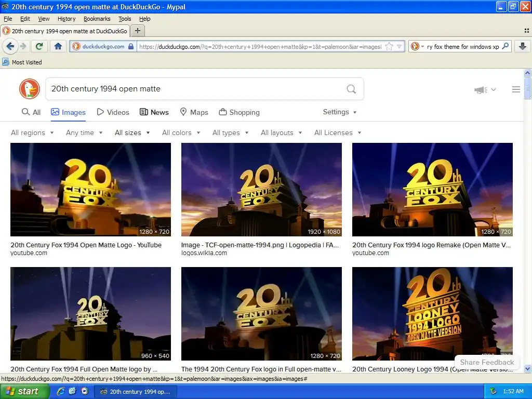
Task: Open a new tab with the plus button
Action: click(137, 31)
